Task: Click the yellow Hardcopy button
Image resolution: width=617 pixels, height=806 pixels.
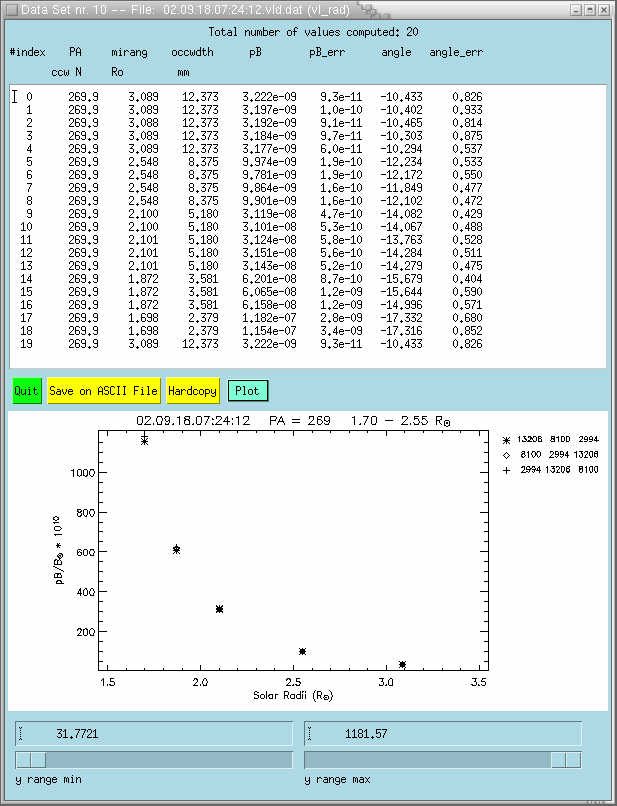Action: pyautogui.click(x=192, y=391)
